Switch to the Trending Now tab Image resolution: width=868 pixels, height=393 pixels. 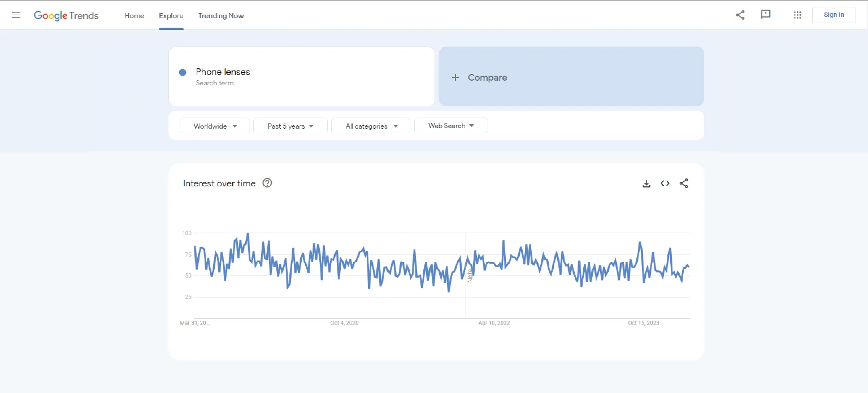point(221,16)
